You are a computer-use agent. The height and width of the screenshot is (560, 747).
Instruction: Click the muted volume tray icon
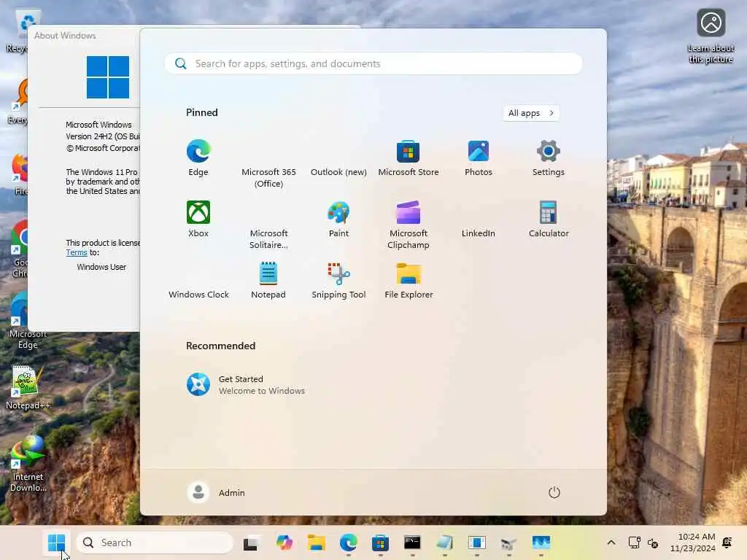click(653, 542)
